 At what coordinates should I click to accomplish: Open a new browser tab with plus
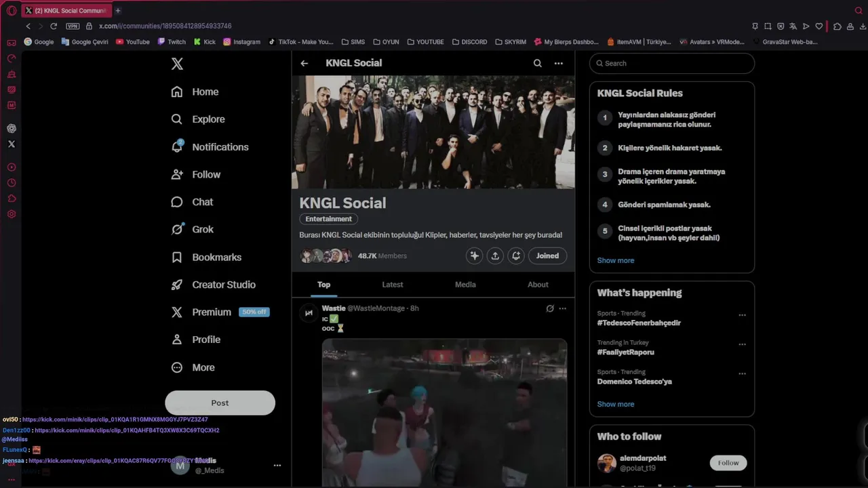(x=118, y=10)
